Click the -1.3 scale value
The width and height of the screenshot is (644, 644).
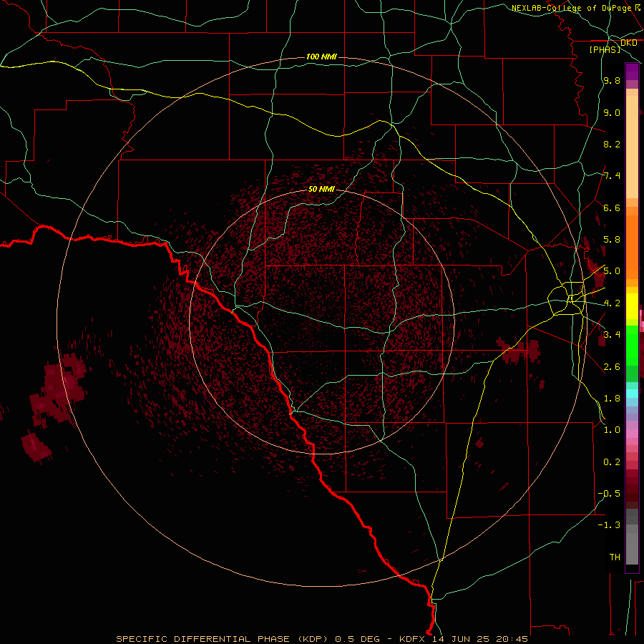(609, 525)
